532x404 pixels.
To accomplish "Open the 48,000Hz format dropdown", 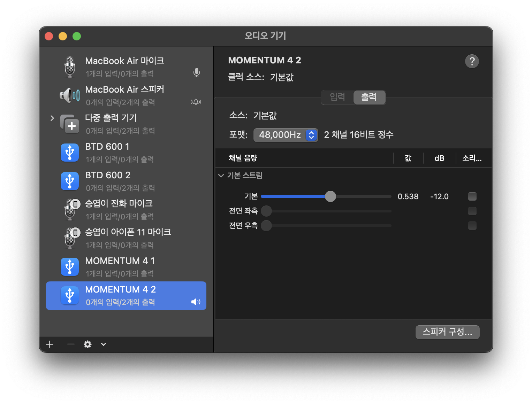I will pos(286,135).
